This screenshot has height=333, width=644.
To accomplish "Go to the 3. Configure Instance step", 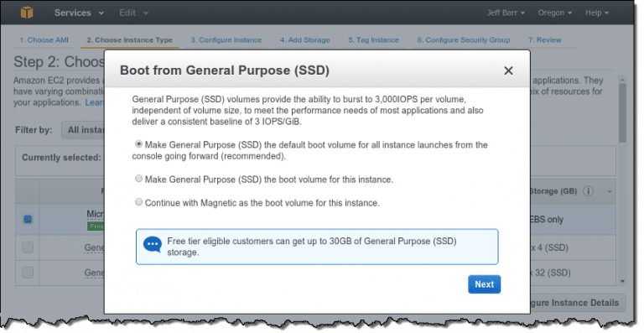I will [x=226, y=40].
